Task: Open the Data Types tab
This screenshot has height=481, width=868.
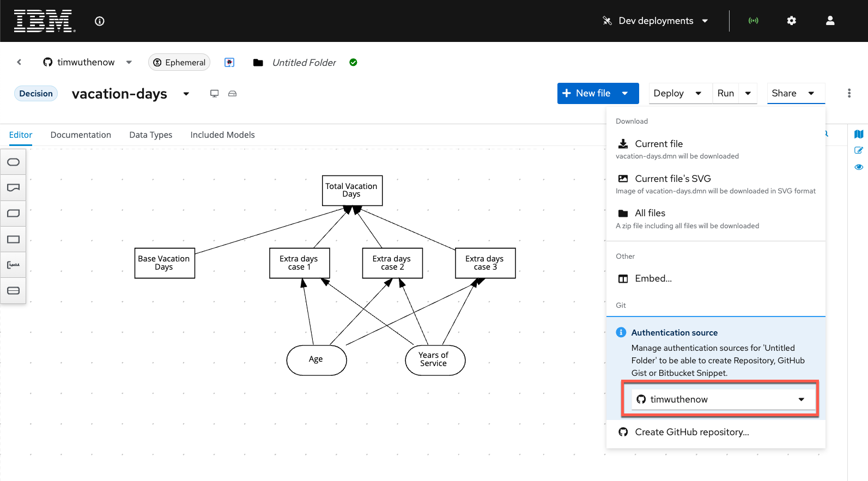Action: (151, 135)
